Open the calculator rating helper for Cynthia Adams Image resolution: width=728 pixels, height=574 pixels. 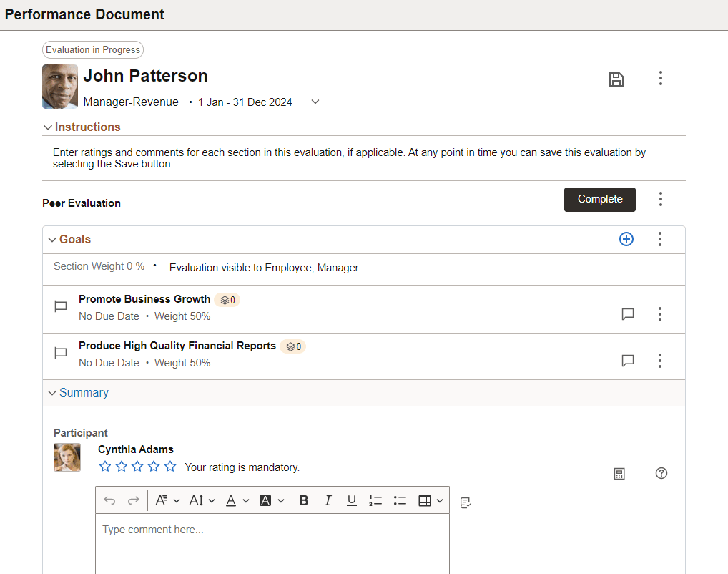(619, 473)
